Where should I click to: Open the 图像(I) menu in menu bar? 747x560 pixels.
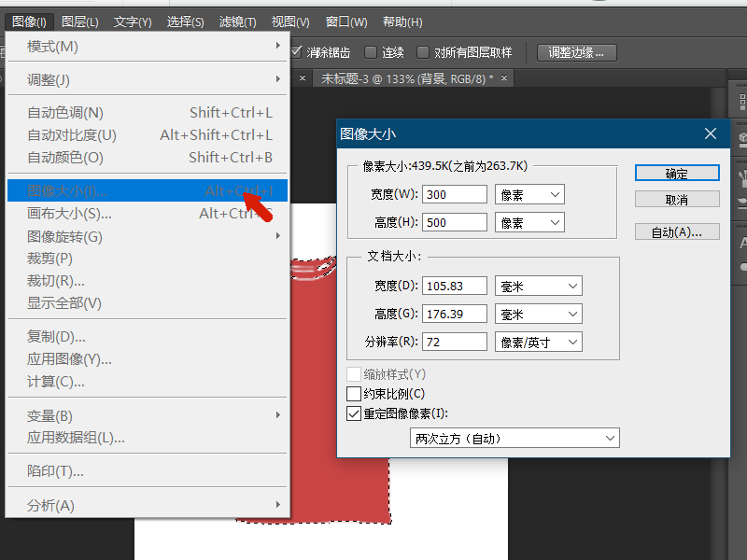pos(29,21)
